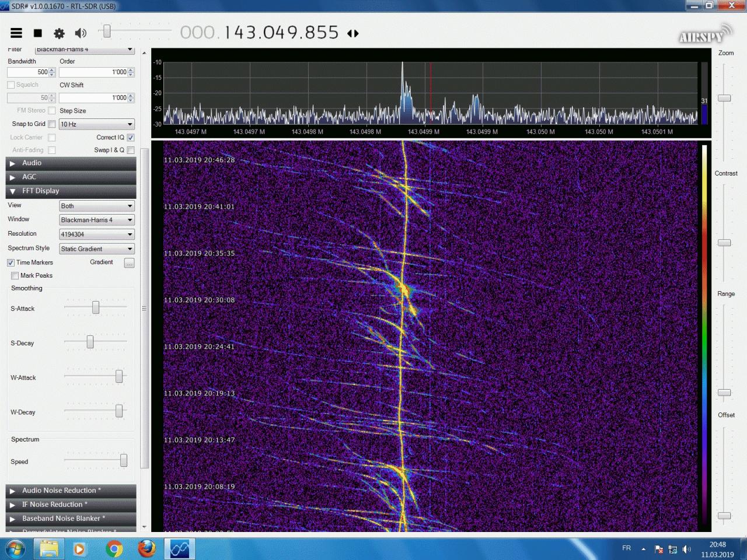Screen dimensions: 747x560
Task: Toggle the Squelch checkbox
Action: pyautogui.click(x=11, y=85)
